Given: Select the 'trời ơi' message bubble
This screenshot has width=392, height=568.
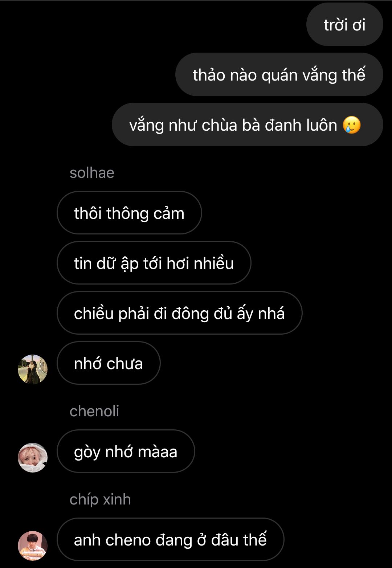Looking at the screenshot, I should pos(344,25).
